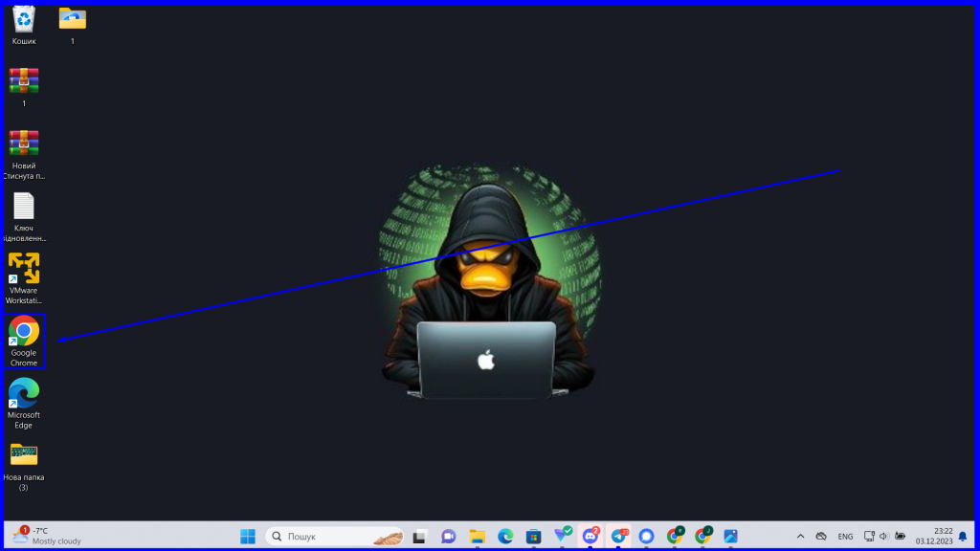Open the Photos app from the taskbar
The width and height of the screenshot is (980, 551).
730,536
